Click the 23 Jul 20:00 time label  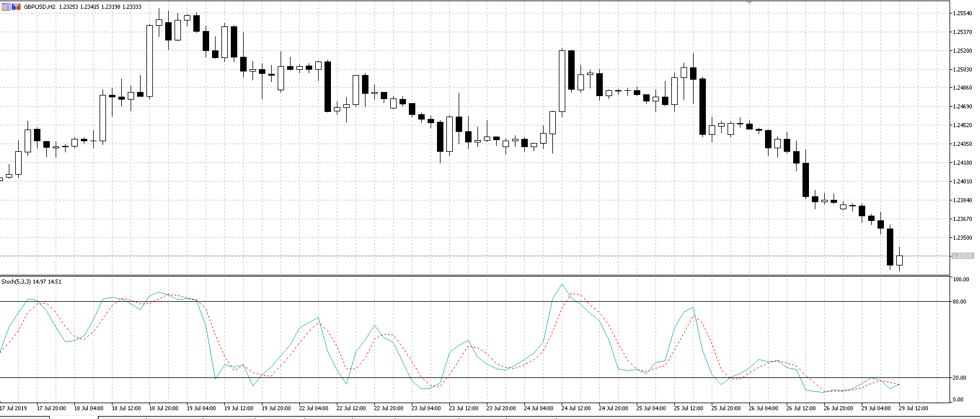click(501, 408)
